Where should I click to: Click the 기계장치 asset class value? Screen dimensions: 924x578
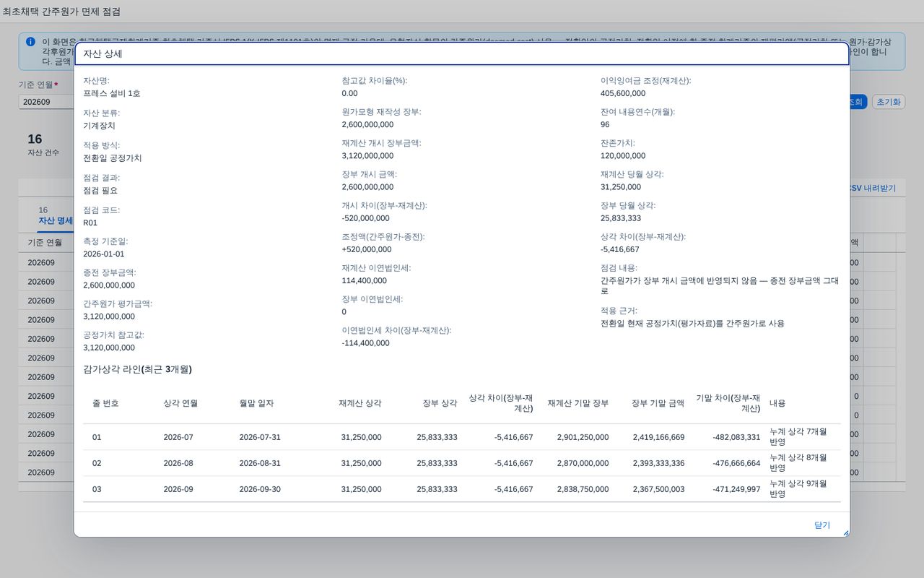pos(99,126)
